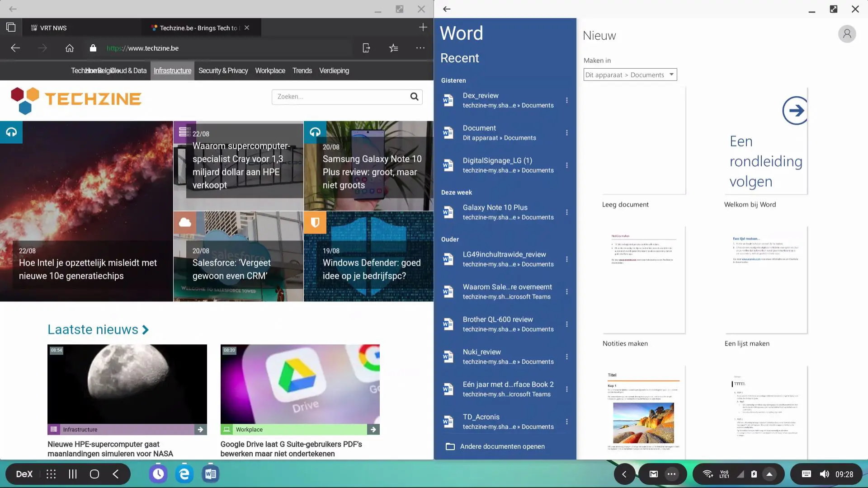868x488 pixels.
Task: Open the browser tabs overview icon
Action: (11, 28)
